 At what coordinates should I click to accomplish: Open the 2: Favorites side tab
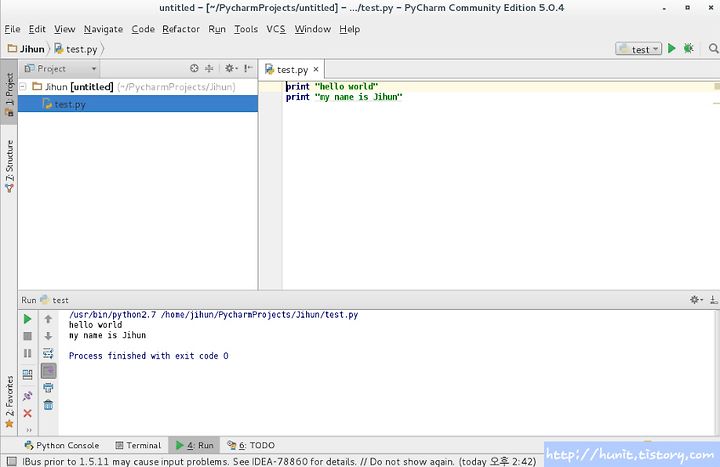pos(9,401)
